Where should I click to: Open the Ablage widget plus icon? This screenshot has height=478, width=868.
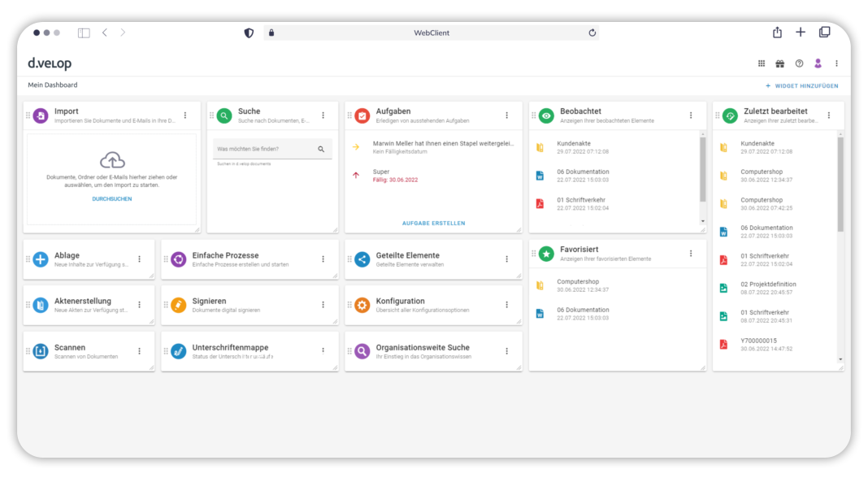(x=41, y=260)
